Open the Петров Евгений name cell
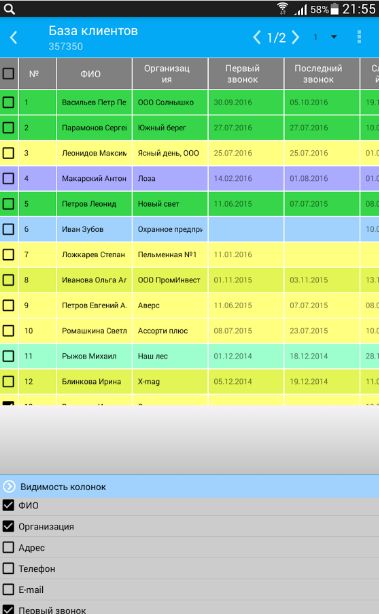The height and width of the screenshot is (614, 379). click(x=94, y=305)
